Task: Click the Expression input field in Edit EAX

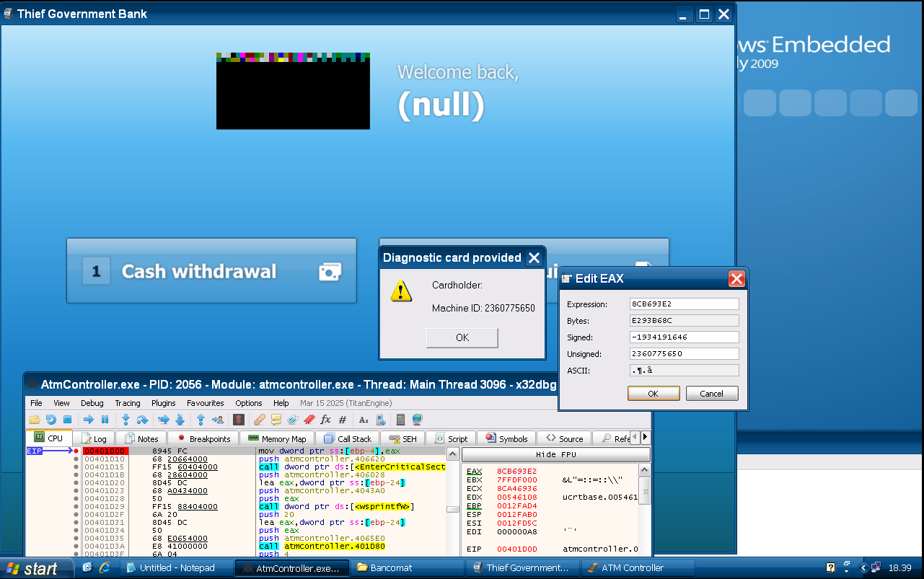Action: point(684,304)
